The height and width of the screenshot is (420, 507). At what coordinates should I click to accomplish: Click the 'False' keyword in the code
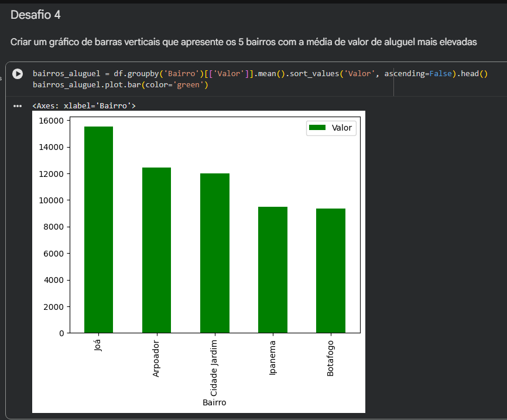(440, 74)
